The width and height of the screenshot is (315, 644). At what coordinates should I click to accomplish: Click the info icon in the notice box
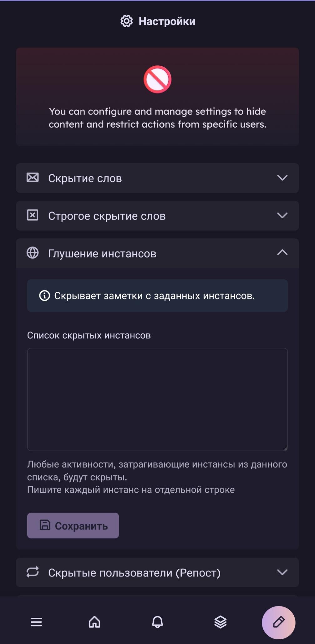tap(44, 296)
